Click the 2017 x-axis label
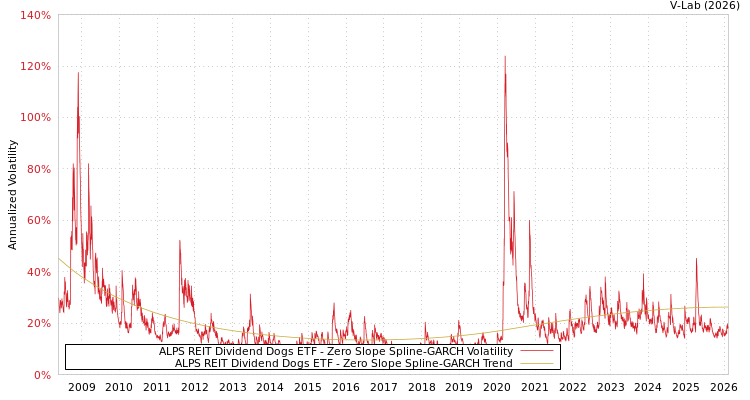 coord(384,387)
